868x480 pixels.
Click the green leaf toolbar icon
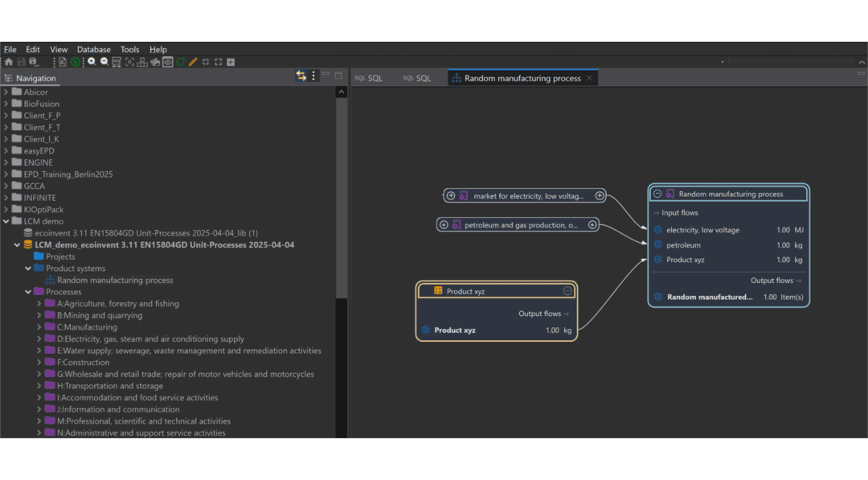[180, 62]
